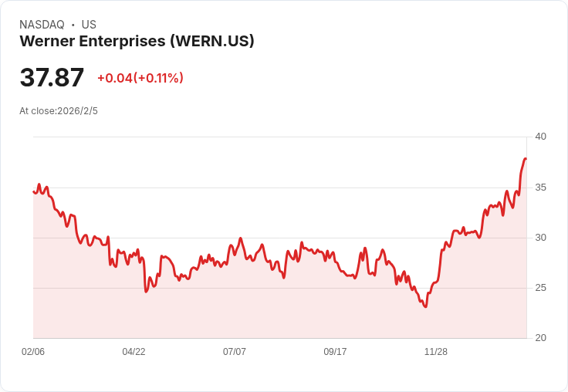Click the Werner Enterprises (WERN.US) title
Image resolution: width=568 pixels, height=392 pixels.
click(x=137, y=41)
